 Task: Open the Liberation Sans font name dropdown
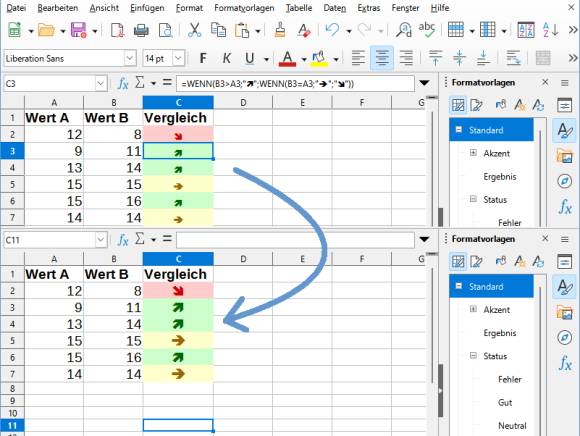(130, 58)
